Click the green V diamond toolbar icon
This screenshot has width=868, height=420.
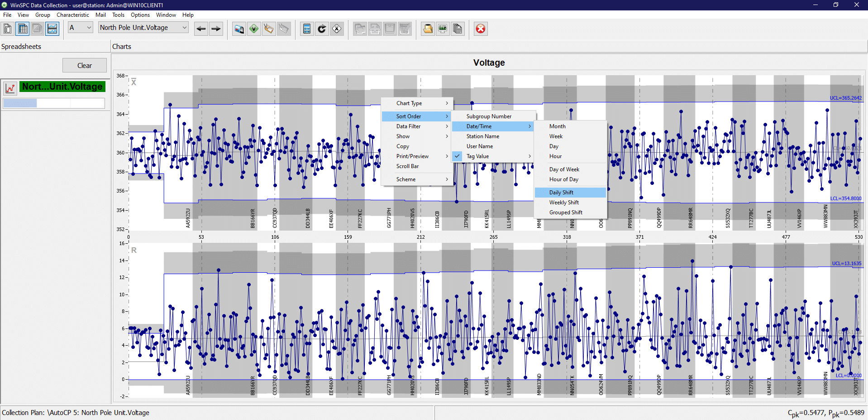254,29
